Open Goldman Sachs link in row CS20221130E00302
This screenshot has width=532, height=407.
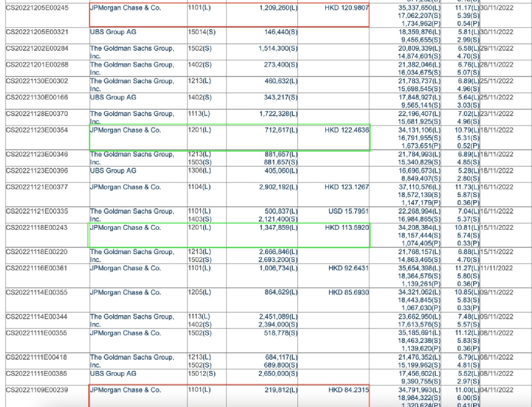(x=132, y=85)
